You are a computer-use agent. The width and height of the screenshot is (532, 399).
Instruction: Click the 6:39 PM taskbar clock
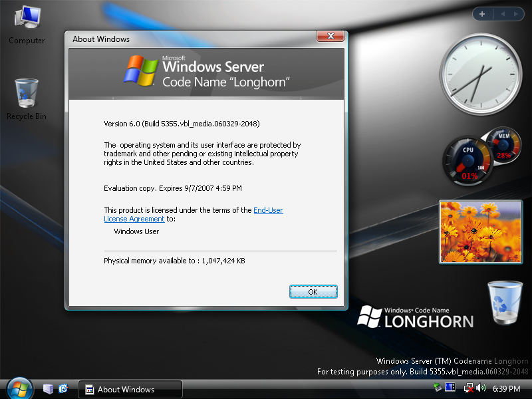pyautogui.click(x=505, y=388)
